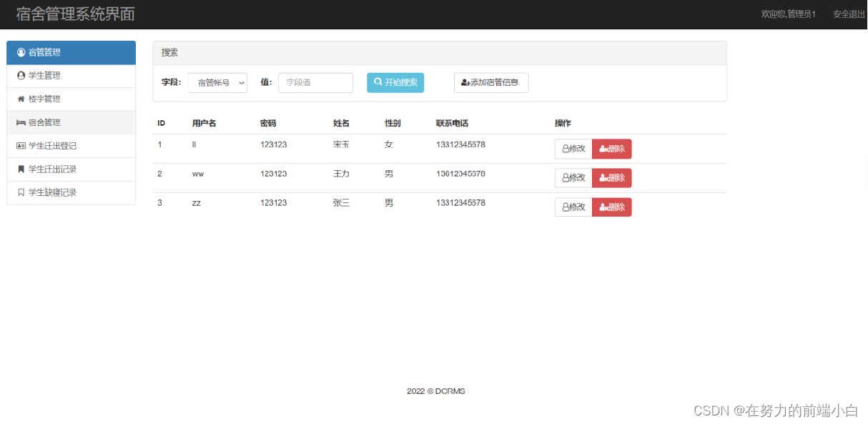Viewport: 868px width, 424px height.
Task: Click username cell zz
Action: (197, 203)
